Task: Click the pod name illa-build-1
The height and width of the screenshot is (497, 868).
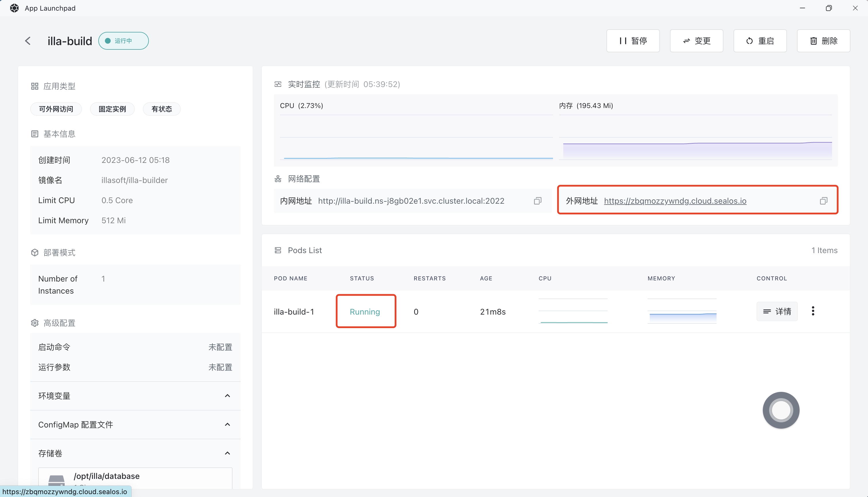Action: (294, 312)
